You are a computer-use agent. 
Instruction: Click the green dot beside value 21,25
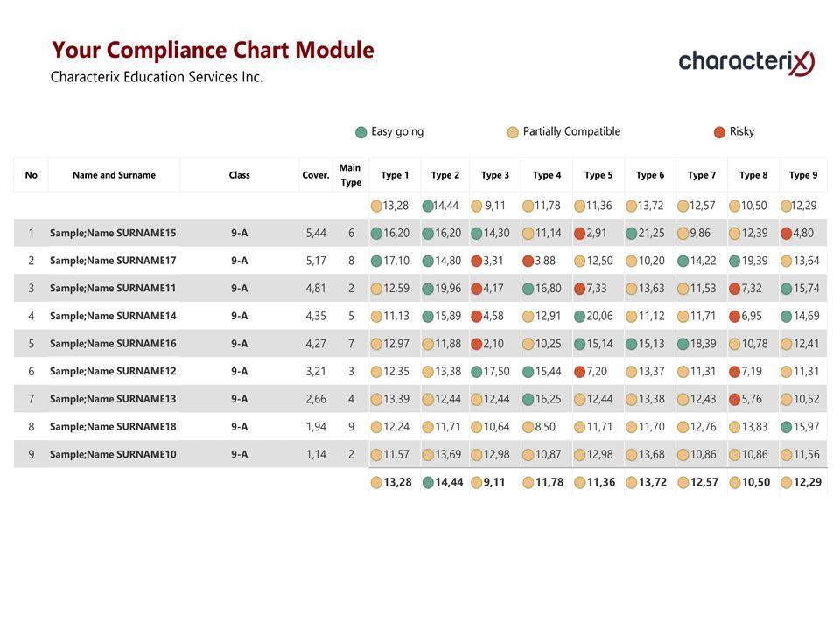(632, 234)
